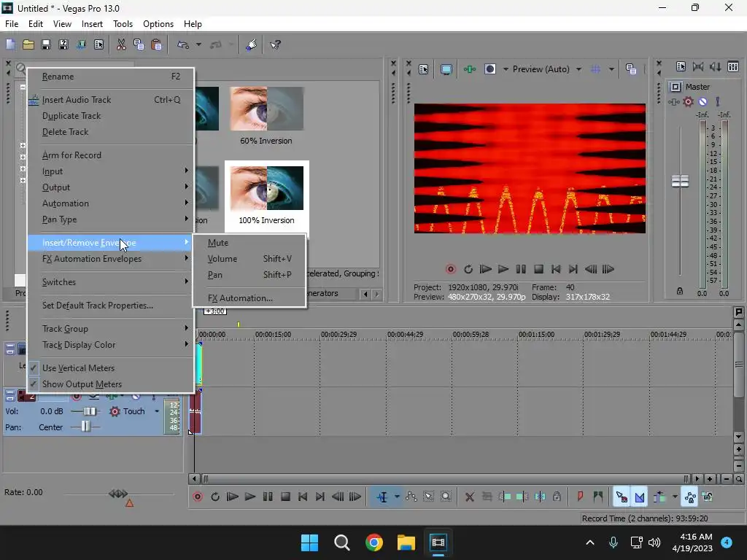Image resolution: width=747 pixels, height=560 pixels.
Task: Open the Tools menu
Action: [123, 24]
